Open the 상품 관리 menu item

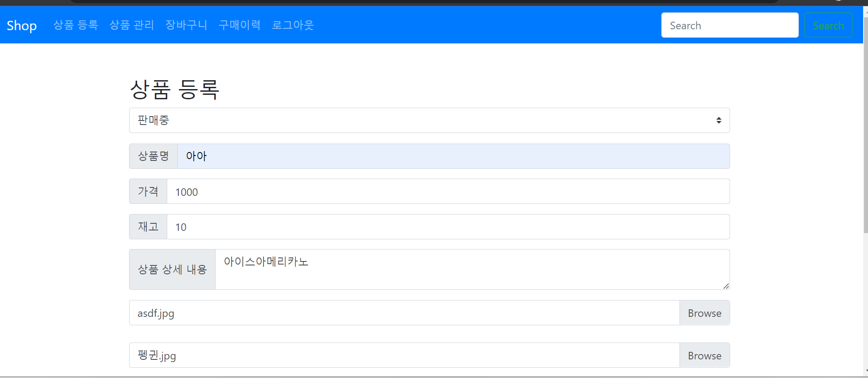[x=132, y=25]
